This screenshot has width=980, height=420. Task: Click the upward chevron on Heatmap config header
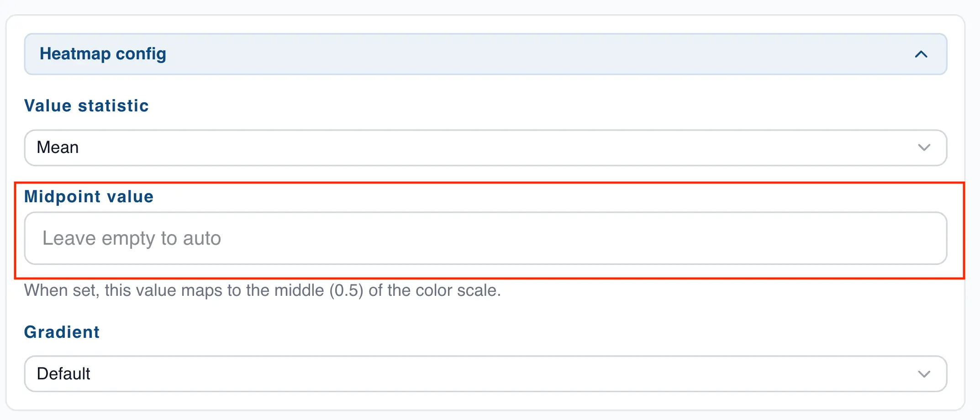pos(922,54)
